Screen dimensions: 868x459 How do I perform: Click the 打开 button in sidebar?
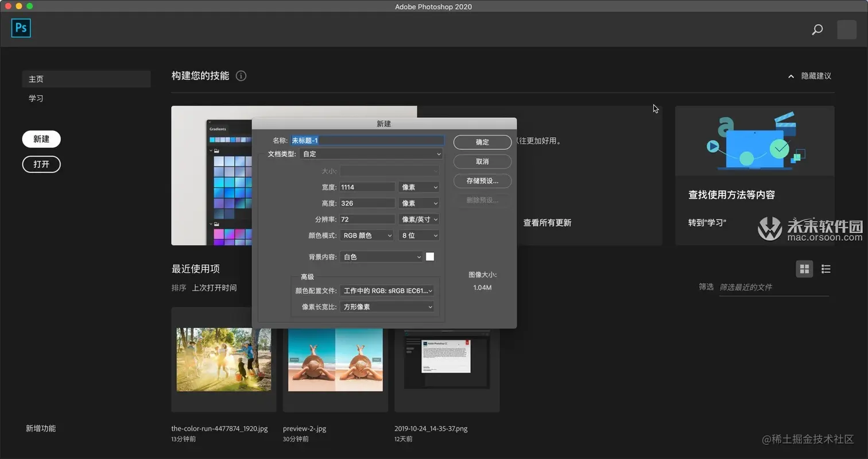pyautogui.click(x=41, y=164)
